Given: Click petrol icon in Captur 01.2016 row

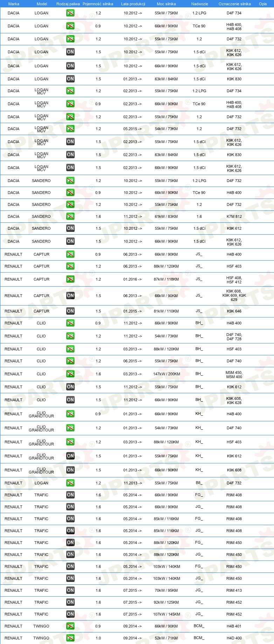Looking at the screenshot, I should click(70, 279).
